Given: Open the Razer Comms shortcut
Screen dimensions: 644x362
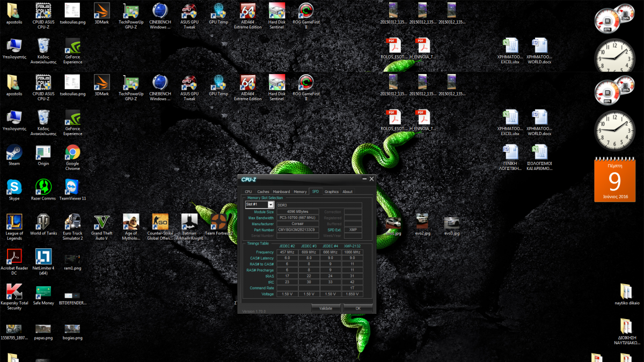Looking at the screenshot, I should 43,189.
